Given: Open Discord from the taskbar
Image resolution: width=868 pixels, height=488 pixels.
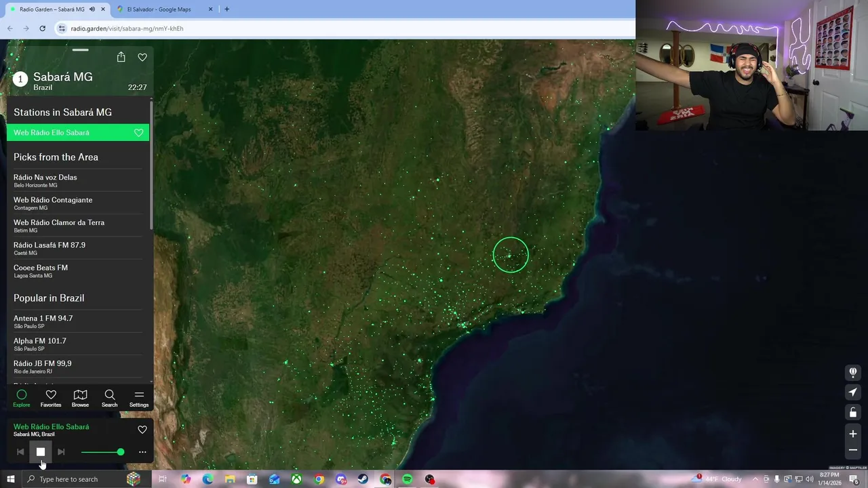Looking at the screenshot, I should coord(341,479).
